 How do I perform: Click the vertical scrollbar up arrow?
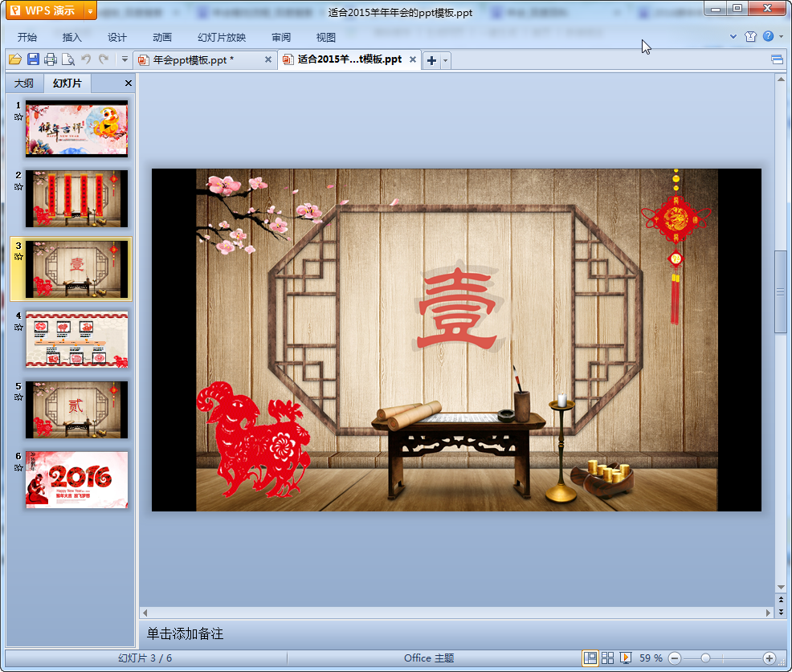[781, 79]
